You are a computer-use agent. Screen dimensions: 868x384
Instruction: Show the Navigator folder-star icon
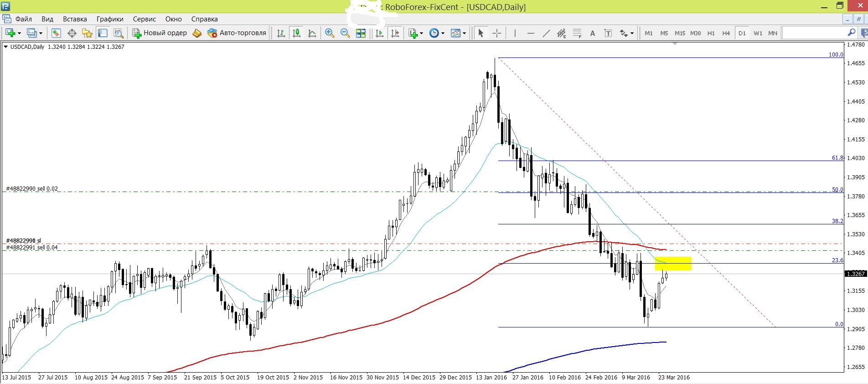pos(87,33)
